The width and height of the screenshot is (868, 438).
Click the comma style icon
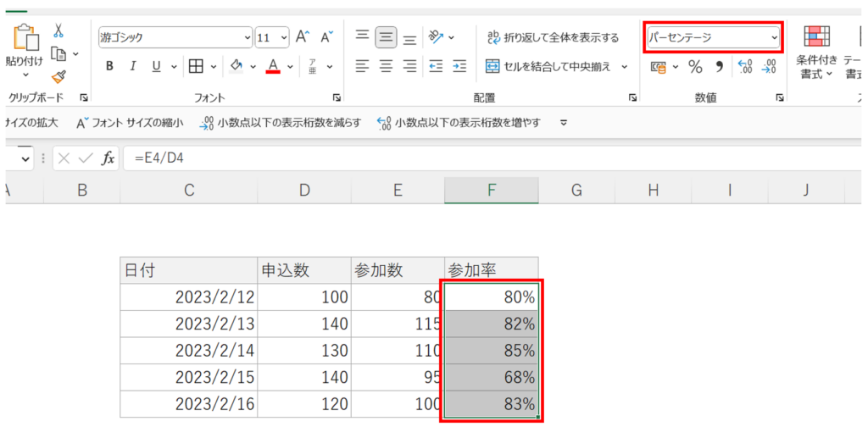(x=719, y=66)
